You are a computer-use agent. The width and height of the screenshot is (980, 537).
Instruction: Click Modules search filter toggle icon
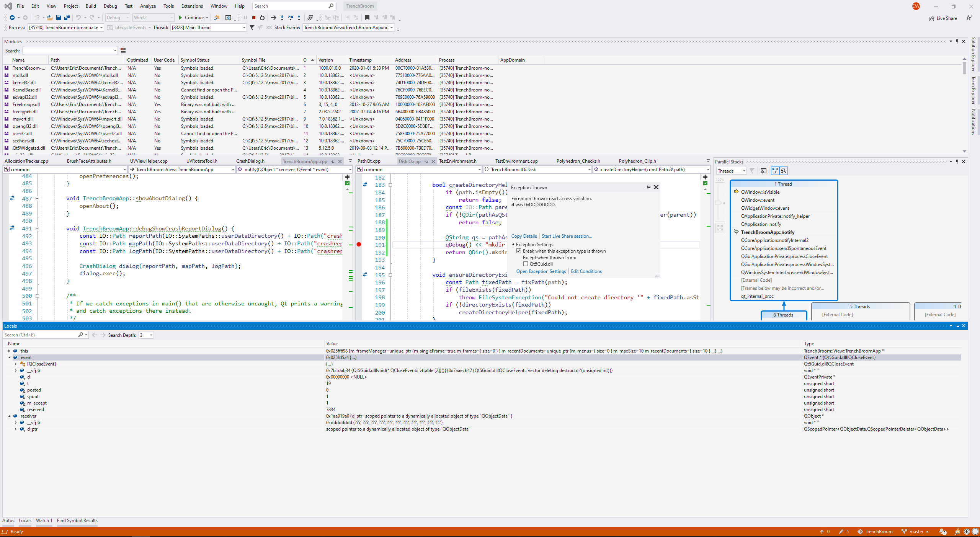[123, 51]
